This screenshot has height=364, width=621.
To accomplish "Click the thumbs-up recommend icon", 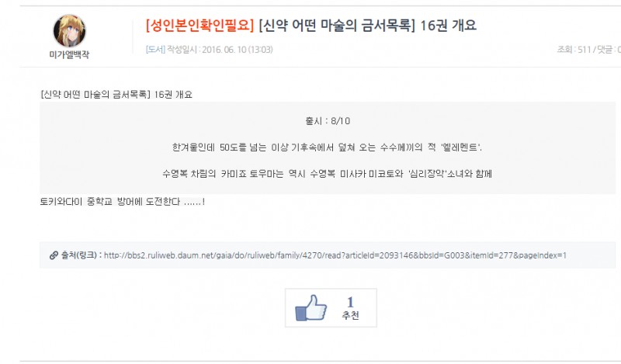I will pyautogui.click(x=311, y=308).
